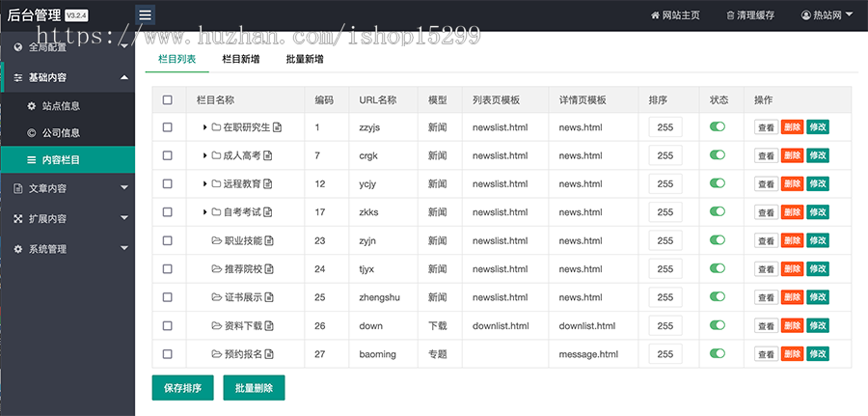
Task: Click the trash icon beside 清理缓存
Action: [730, 15]
